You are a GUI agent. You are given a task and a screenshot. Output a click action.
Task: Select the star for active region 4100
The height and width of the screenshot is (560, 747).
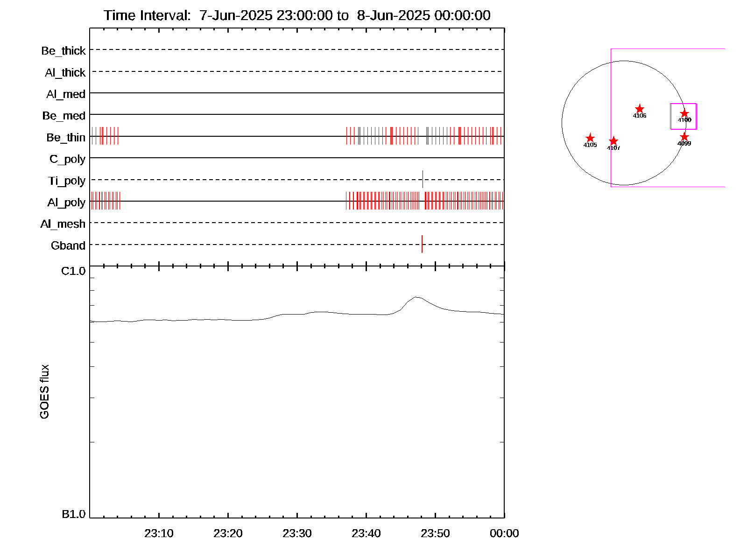point(684,113)
